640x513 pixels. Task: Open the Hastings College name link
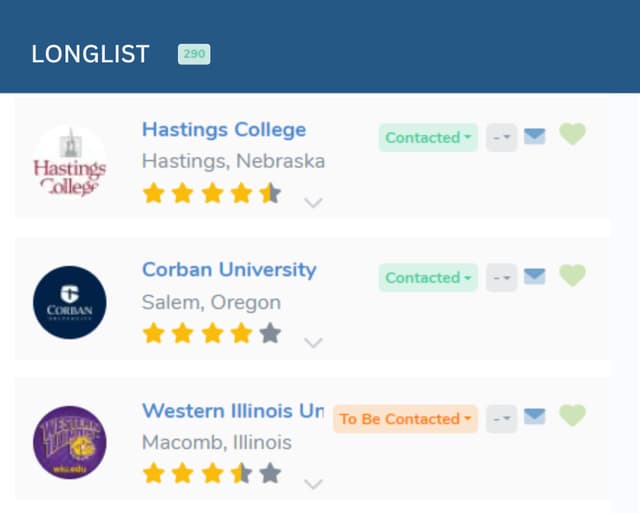click(224, 130)
